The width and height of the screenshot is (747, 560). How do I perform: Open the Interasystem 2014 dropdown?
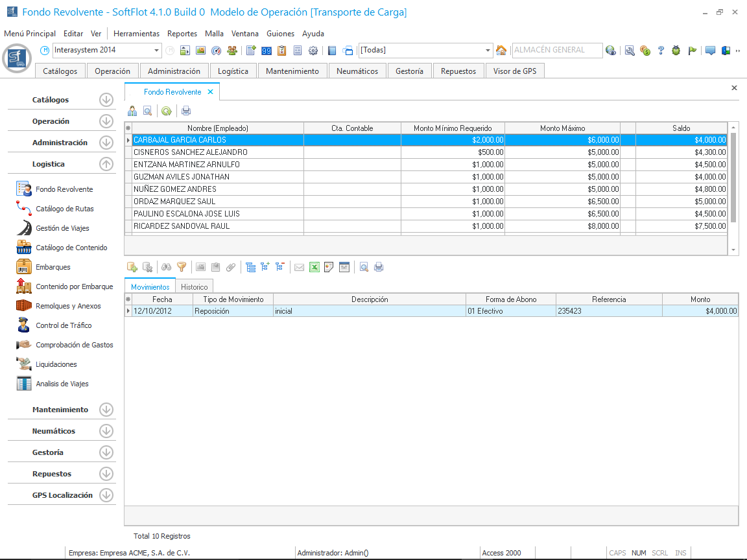coord(157,51)
